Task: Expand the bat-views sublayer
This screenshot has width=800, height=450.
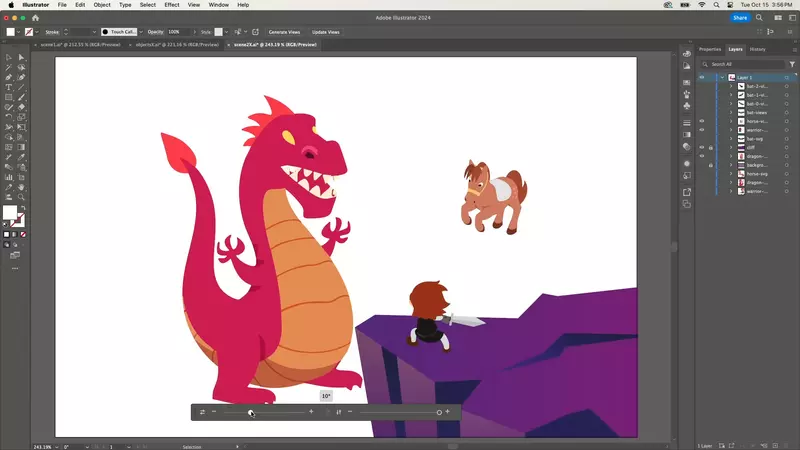Action: tap(730, 112)
